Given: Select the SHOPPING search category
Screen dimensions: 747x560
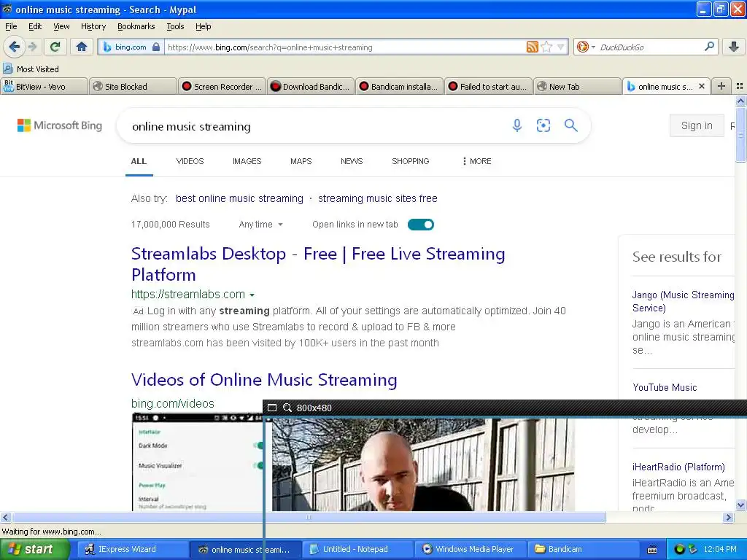Looking at the screenshot, I should click(410, 161).
